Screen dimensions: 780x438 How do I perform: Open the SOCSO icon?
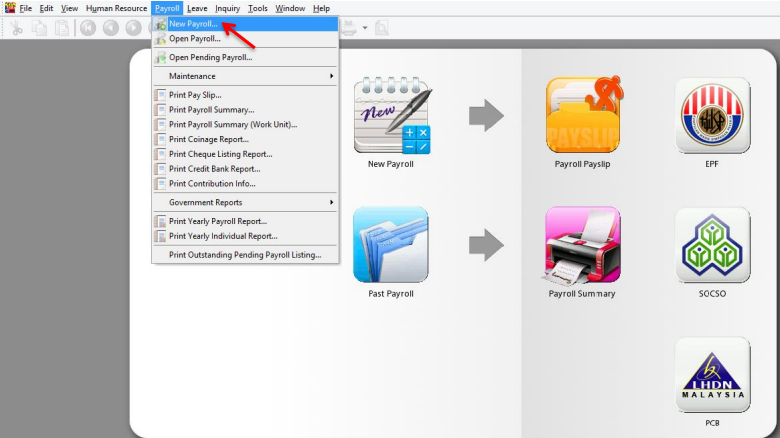click(x=712, y=245)
